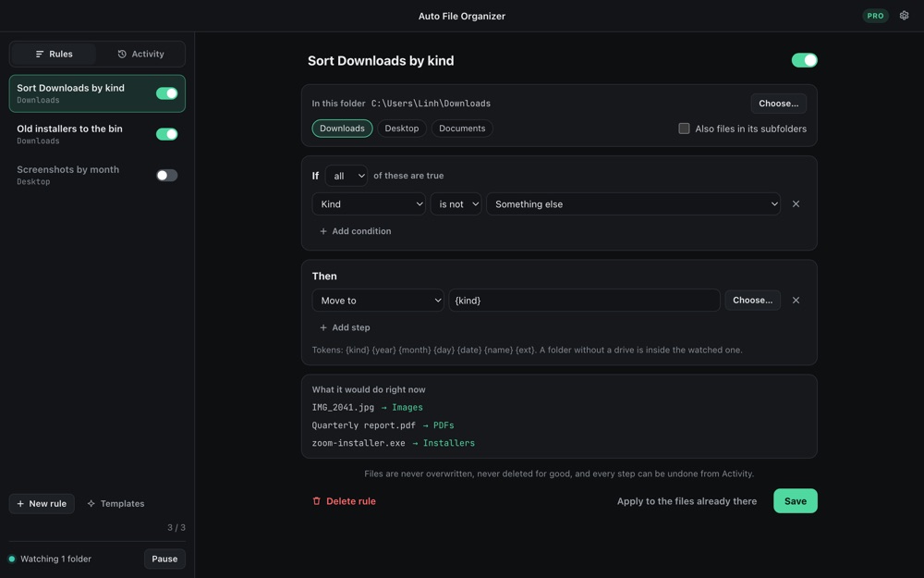Open Templates
Image resolution: width=924 pixels, height=578 pixels.
pyautogui.click(x=115, y=504)
